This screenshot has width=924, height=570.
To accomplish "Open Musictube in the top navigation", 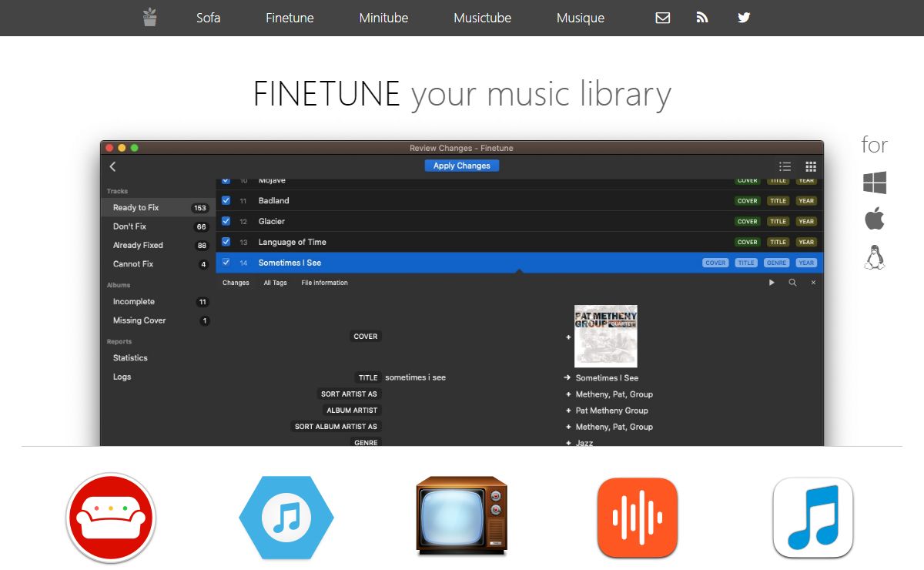I will pyautogui.click(x=482, y=18).
